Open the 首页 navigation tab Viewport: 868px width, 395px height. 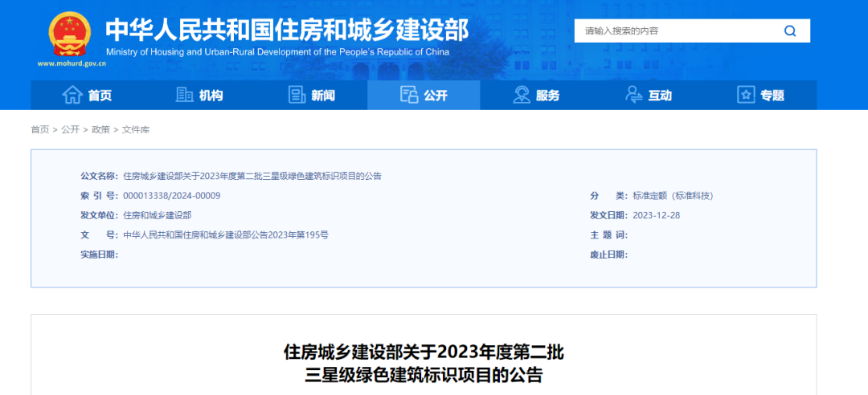coord(87,96)
